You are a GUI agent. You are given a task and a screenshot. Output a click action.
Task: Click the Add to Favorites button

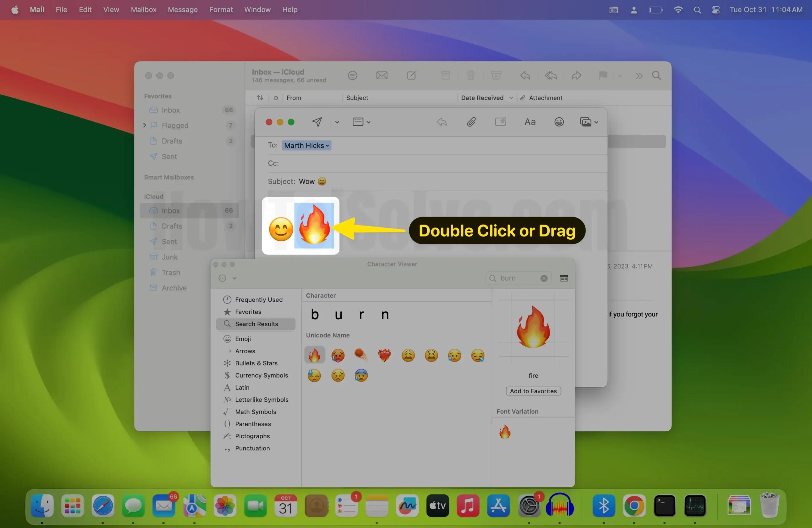533,391
